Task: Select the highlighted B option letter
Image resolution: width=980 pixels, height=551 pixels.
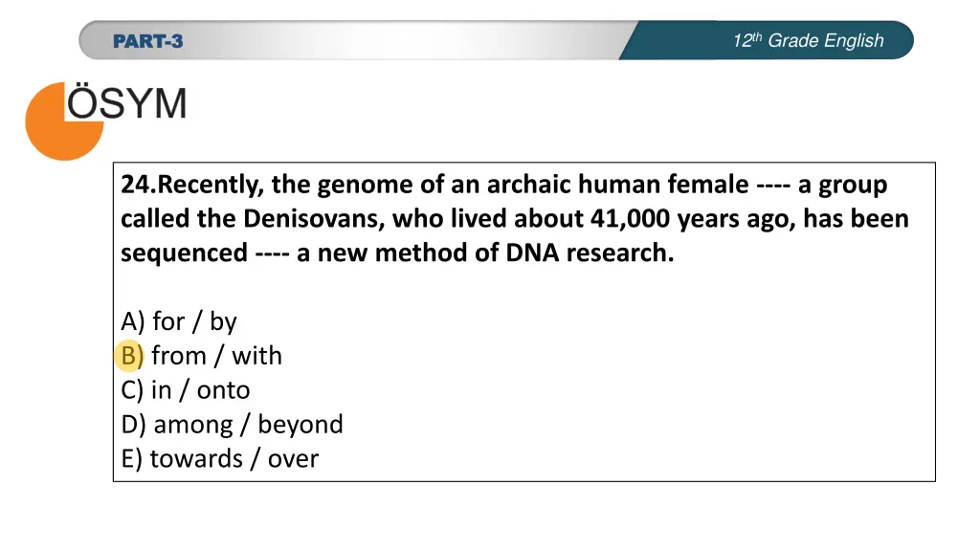Action: (130, 356)
